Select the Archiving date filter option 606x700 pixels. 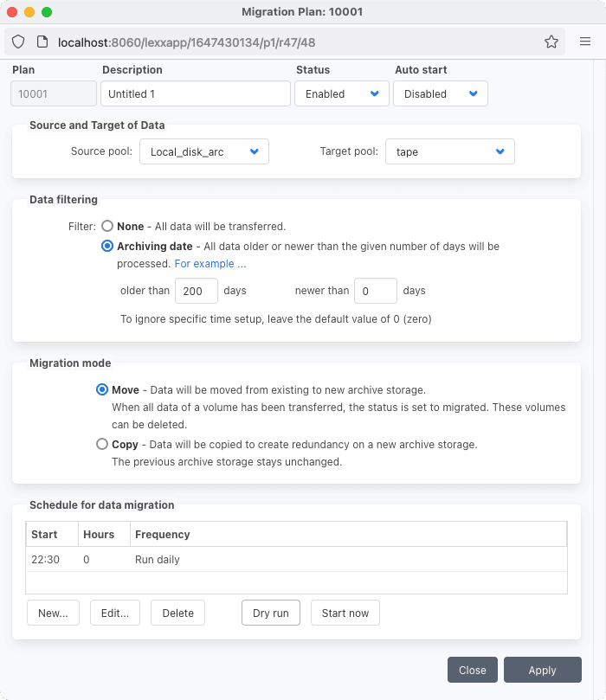click(108, 247)
